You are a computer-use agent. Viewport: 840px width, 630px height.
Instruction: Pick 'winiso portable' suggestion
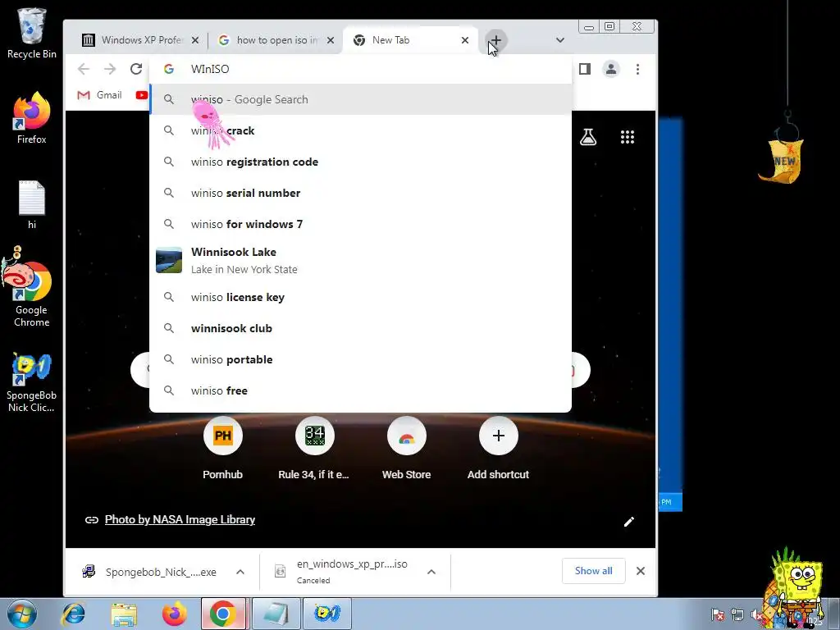(360, 359)
